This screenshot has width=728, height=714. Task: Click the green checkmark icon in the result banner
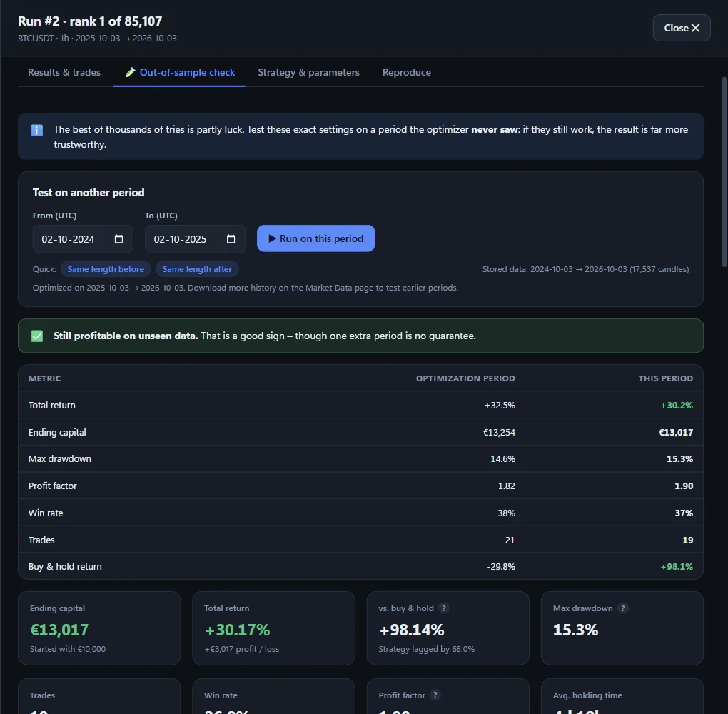(36, 336)
